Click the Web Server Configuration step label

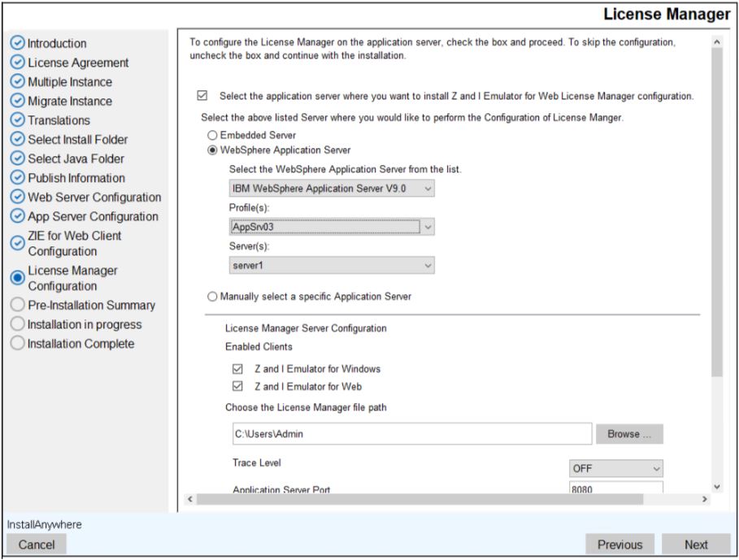(x=94, y=198)
